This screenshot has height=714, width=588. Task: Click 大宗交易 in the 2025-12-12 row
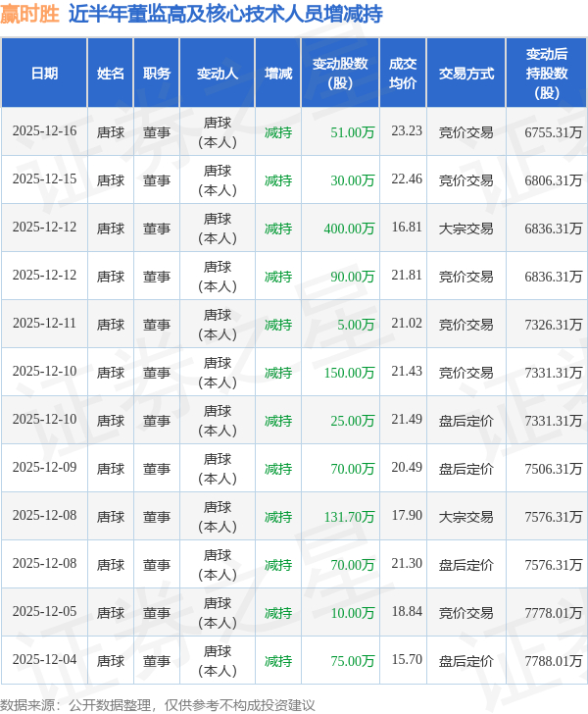click(466, 229)
